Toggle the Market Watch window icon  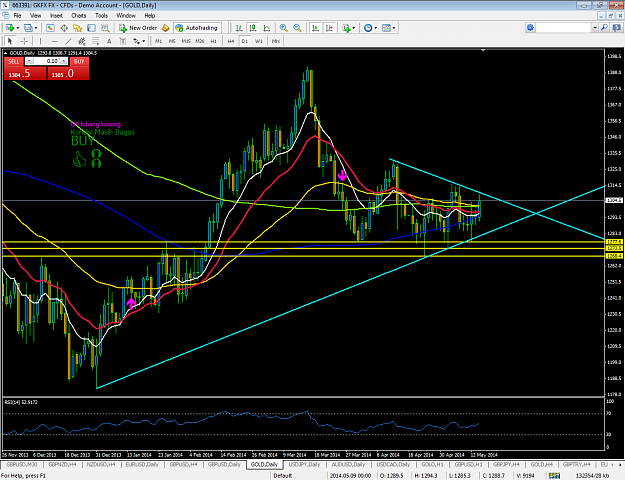click(50, 28)
